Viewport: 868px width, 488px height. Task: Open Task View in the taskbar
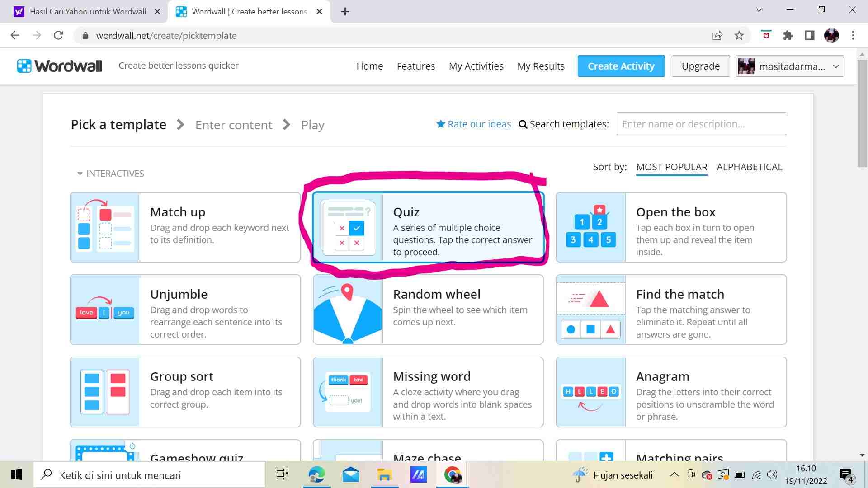tap(282, 475)
